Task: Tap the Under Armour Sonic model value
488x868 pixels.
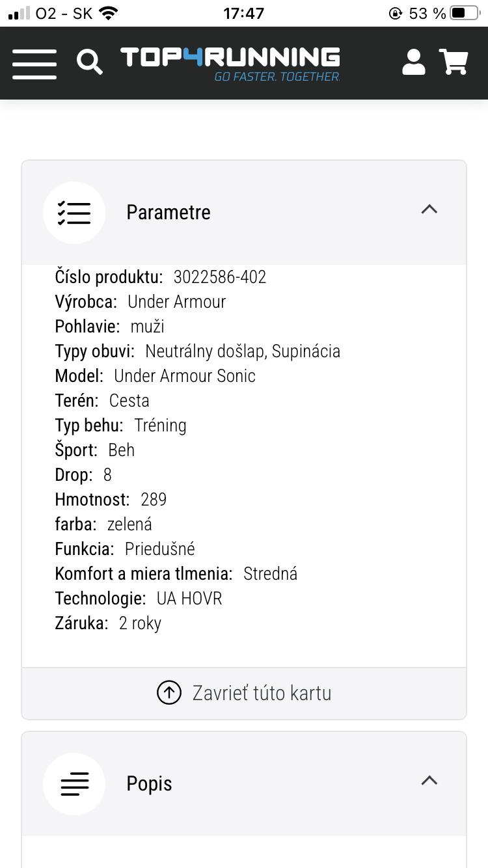Action: (185, 376)
